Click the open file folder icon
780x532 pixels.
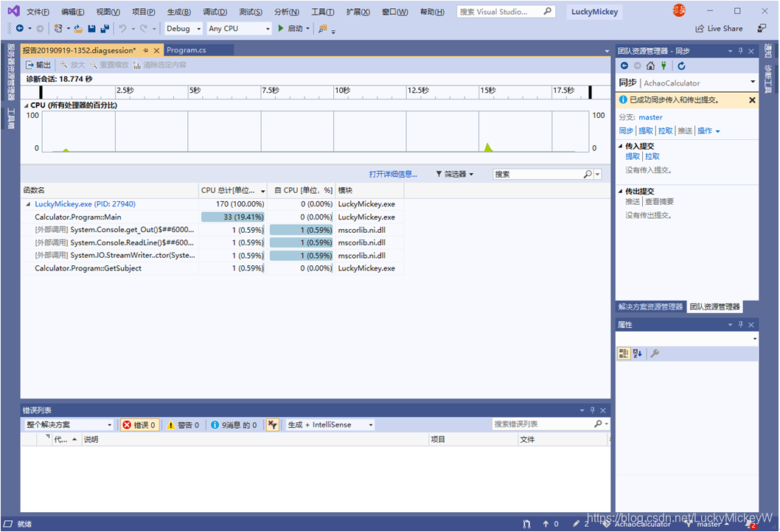coord(78,29)
